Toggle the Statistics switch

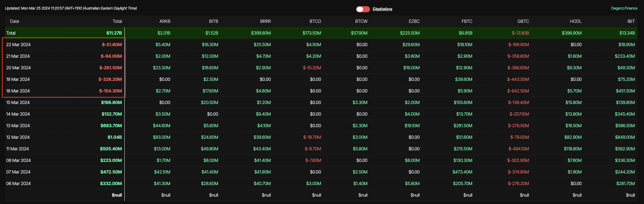363,9
